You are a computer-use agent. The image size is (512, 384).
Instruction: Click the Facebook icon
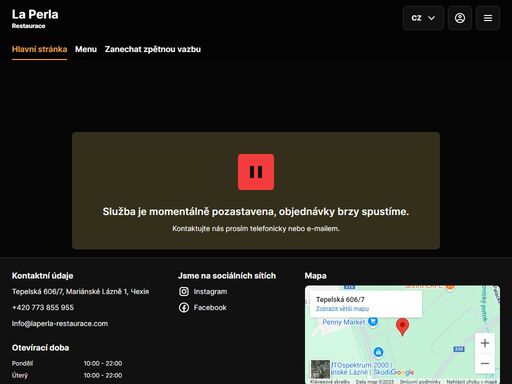pyautogui.click(x=184, y=307)
